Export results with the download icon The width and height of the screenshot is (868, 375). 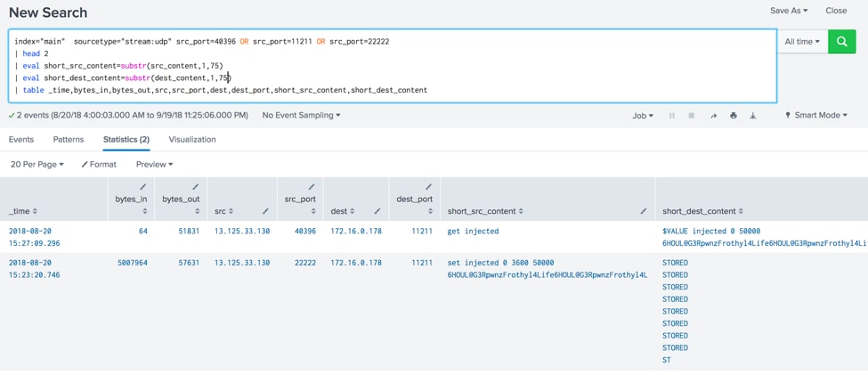click(x=753, y=116)
